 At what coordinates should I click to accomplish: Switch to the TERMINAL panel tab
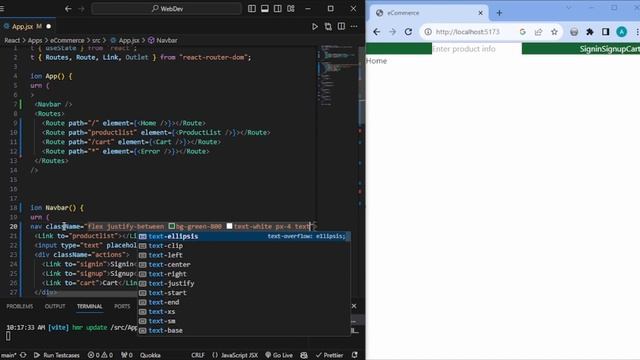click(x=90, y=306)
